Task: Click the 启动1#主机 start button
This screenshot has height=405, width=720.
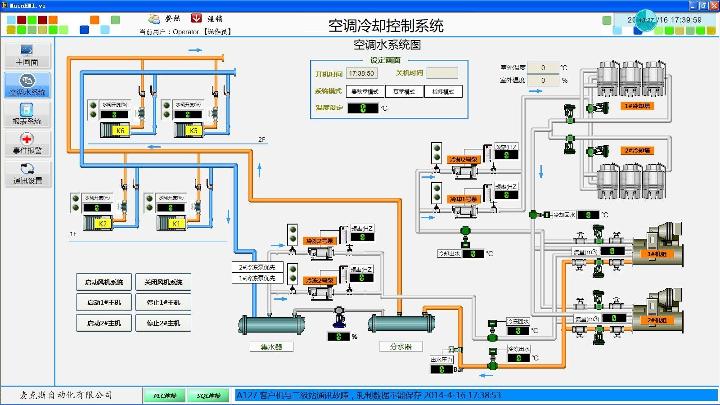Action: (103, 302)
